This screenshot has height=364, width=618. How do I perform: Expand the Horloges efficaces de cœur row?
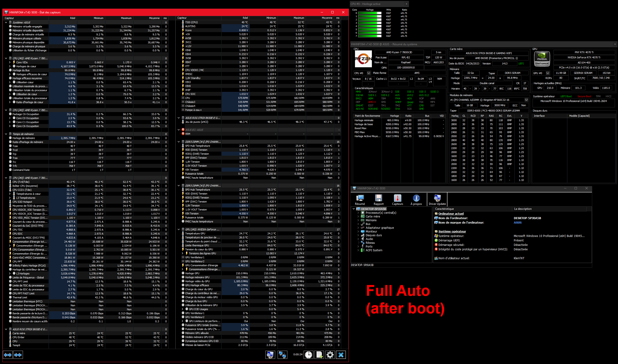point(10,74)
